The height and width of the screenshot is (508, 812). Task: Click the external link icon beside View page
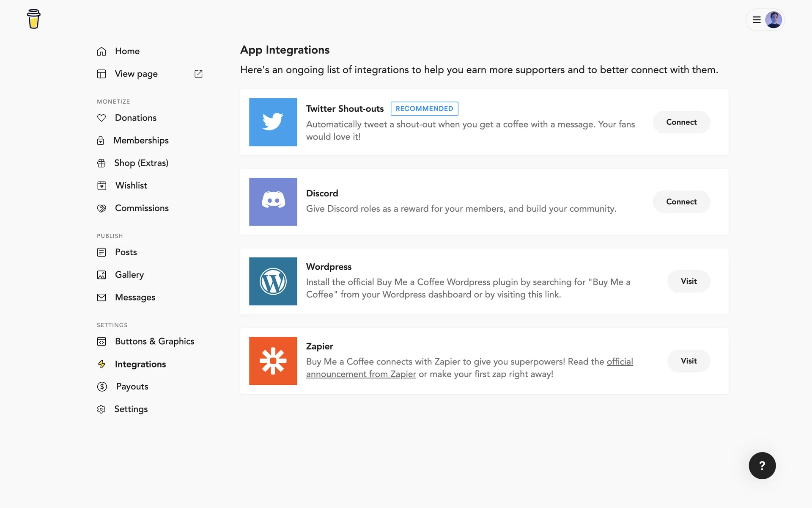click(198, 74)
